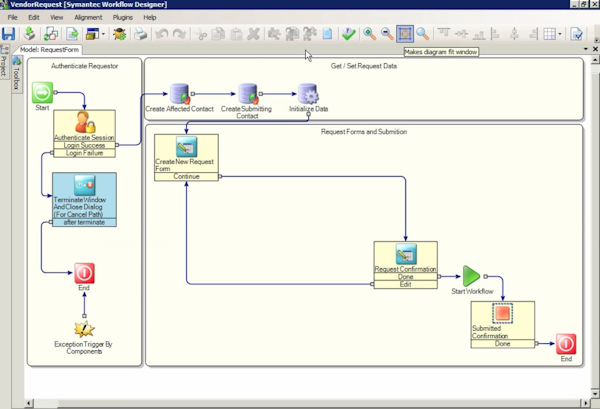Click the plain magnifier zoom icon
The image size is (600, 409).
[x=422, y=34]
